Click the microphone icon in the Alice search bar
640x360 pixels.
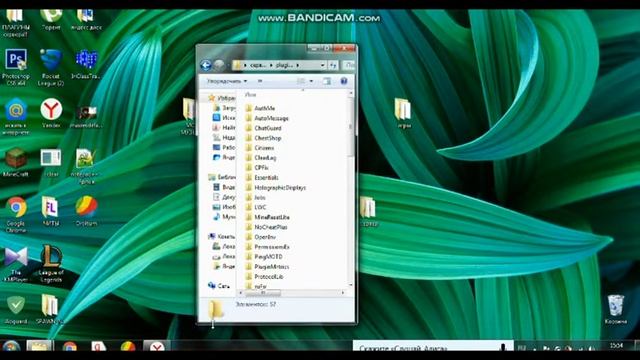[x=503, y=347]
